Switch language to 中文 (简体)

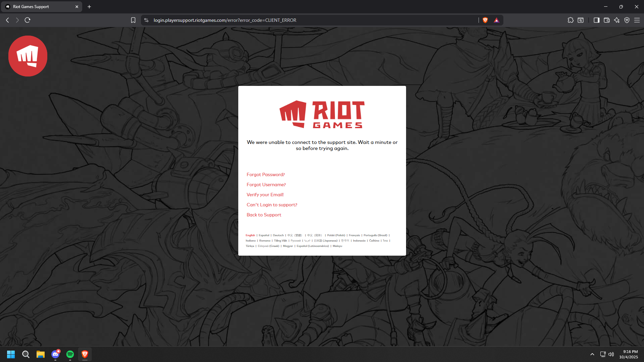(315, 235)
